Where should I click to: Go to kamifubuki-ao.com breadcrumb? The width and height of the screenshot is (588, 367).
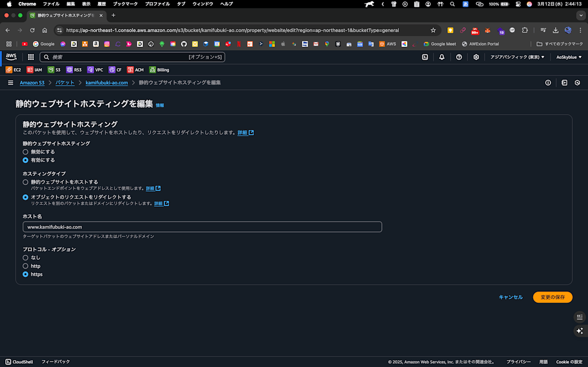click(107, 83)
